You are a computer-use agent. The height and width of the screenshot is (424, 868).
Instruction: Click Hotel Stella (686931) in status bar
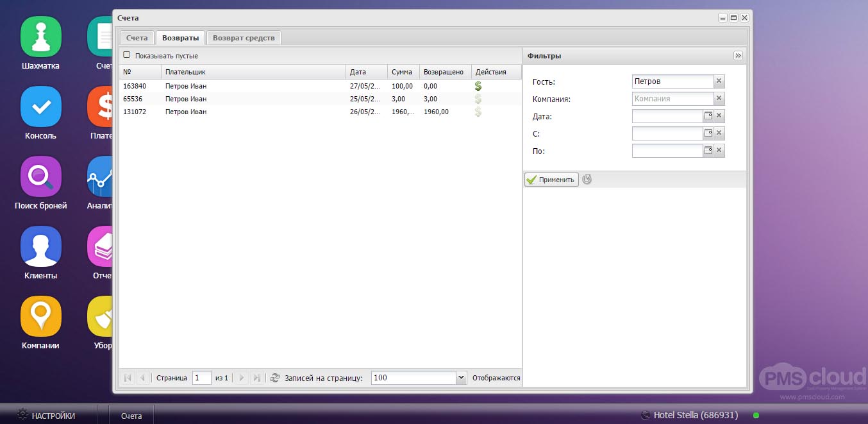coord(695,415)
